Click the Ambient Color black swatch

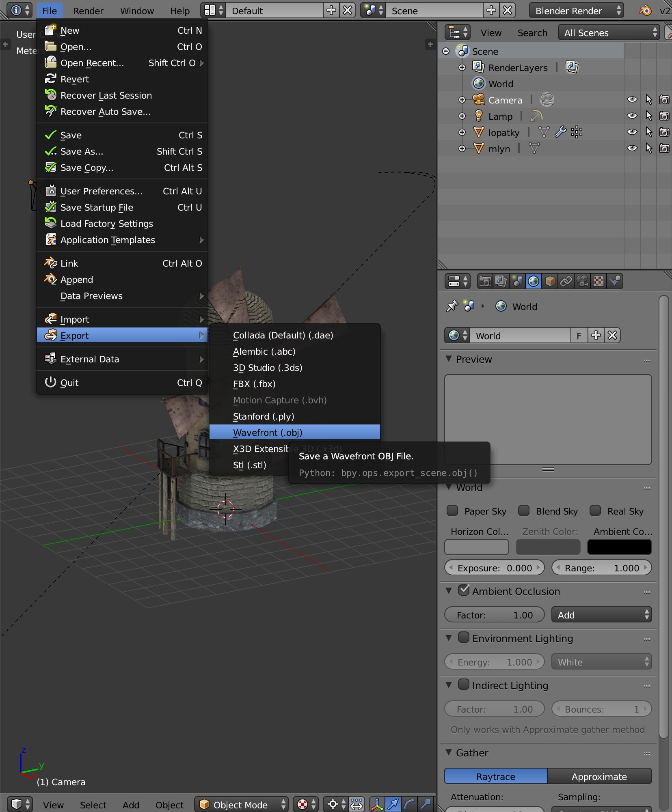click(x=619, y=547)
